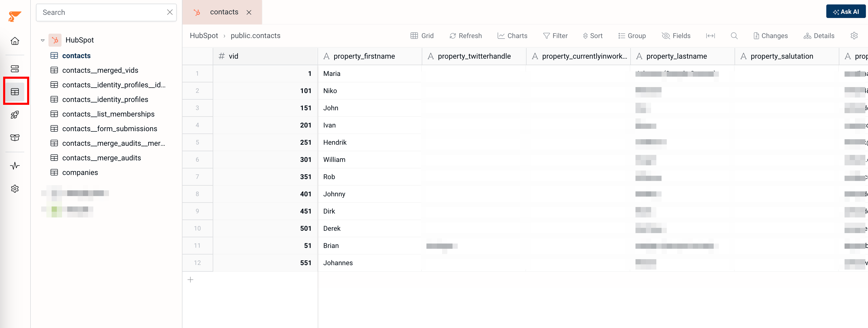Close the contacts tab
This screenshot has width=868, height=328.
point(249,13)
